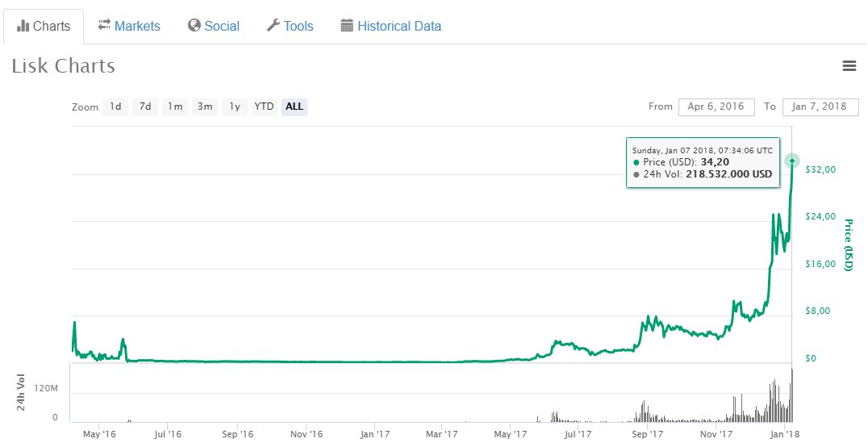
Task: Click the $16,00 price axis label
Action: coord(821,264)
